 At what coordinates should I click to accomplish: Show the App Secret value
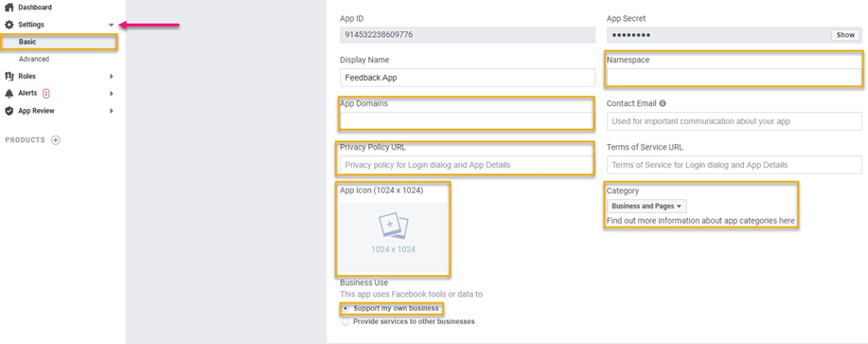click(x=845, y=35)
